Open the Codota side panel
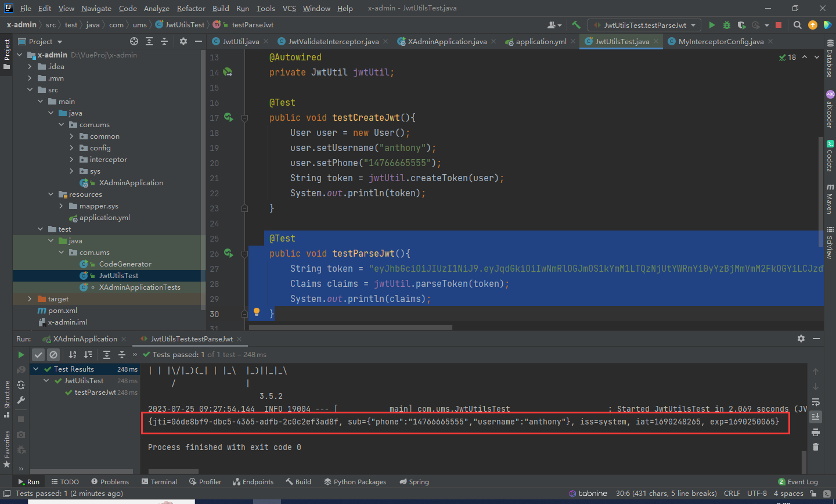 point(830,156)
